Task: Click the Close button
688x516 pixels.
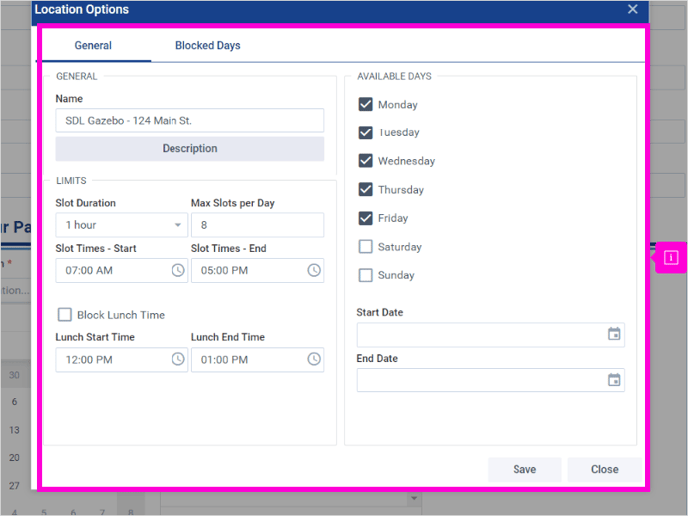Action: point(605,469)
